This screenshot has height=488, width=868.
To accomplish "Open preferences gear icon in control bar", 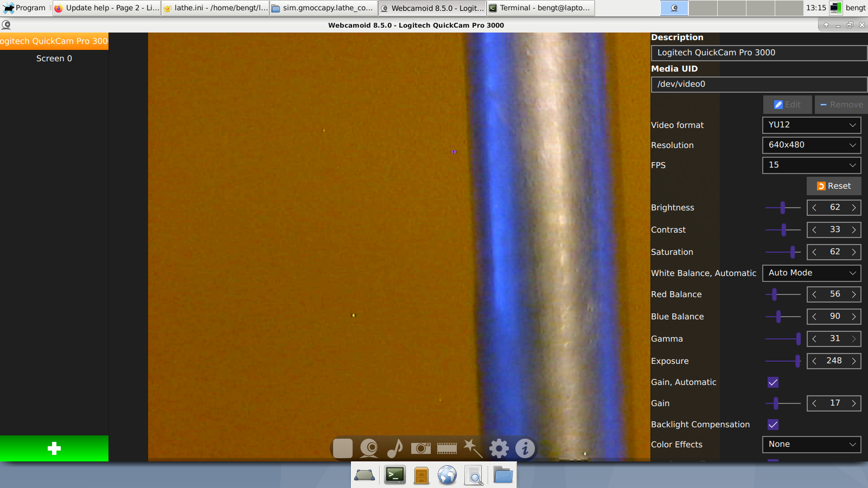I will [499, 448].
